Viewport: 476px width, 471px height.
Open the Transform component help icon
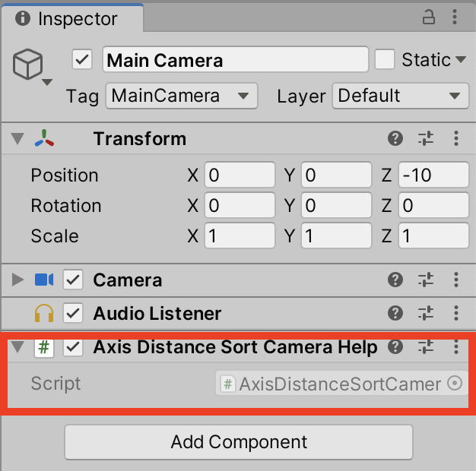tap(395, 138)
